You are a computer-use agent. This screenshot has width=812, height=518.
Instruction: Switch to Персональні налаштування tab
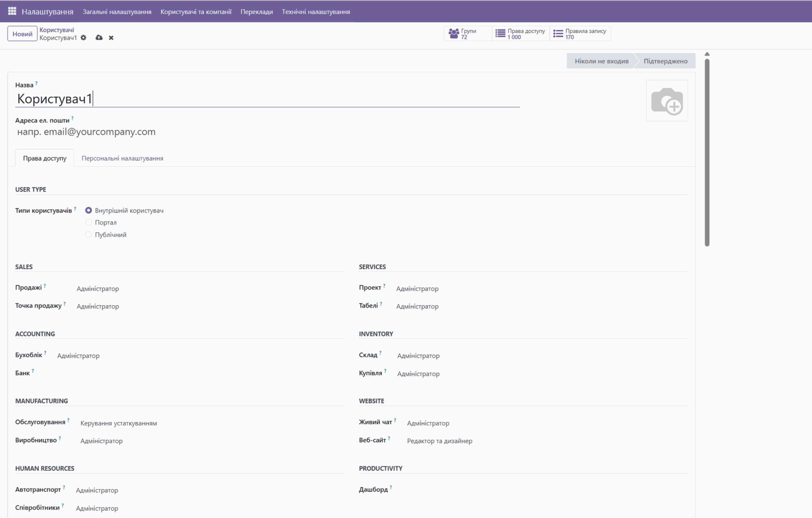pyautogui.click(x=122, y=158)
